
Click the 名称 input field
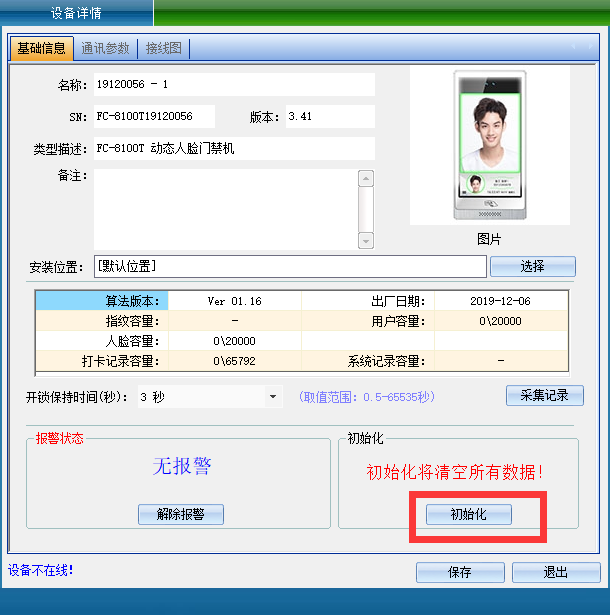pos(234,85)
